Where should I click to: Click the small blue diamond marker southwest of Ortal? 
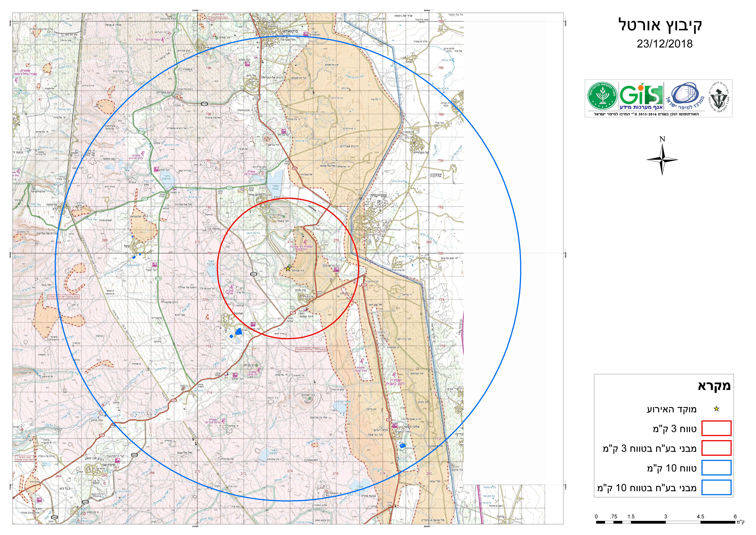[231, 336]
